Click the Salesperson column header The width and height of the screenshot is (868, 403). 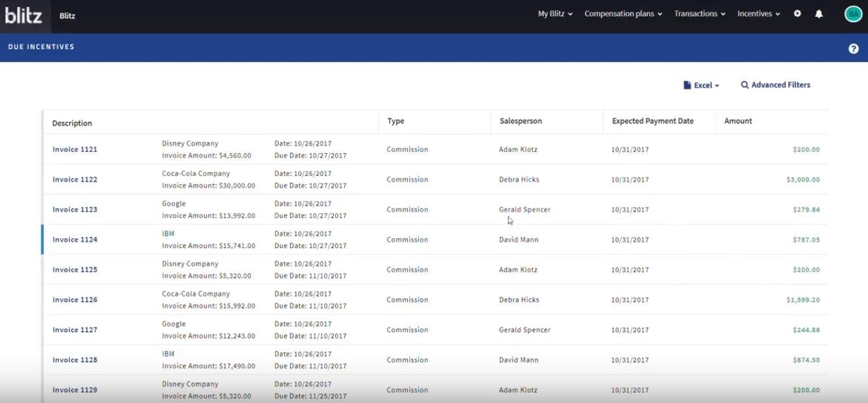521,121
